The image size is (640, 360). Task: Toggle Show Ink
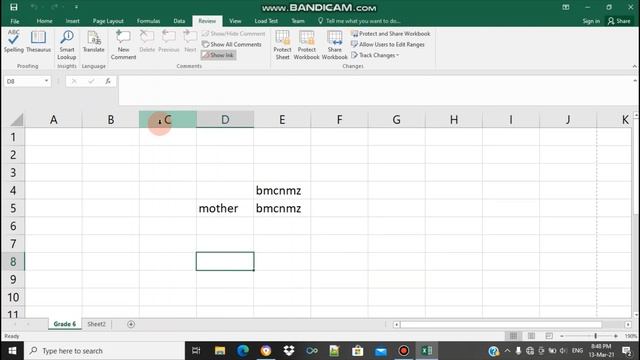218,55
